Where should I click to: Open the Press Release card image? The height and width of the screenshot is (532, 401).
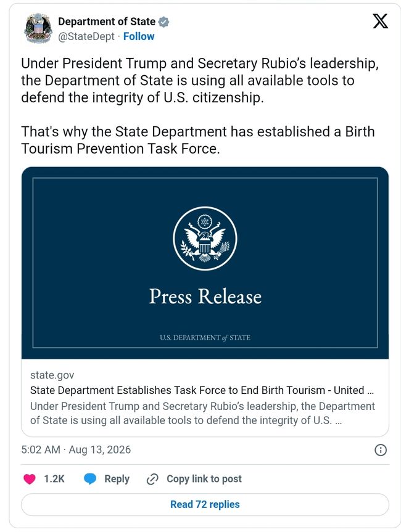click(x=205, y=263)
